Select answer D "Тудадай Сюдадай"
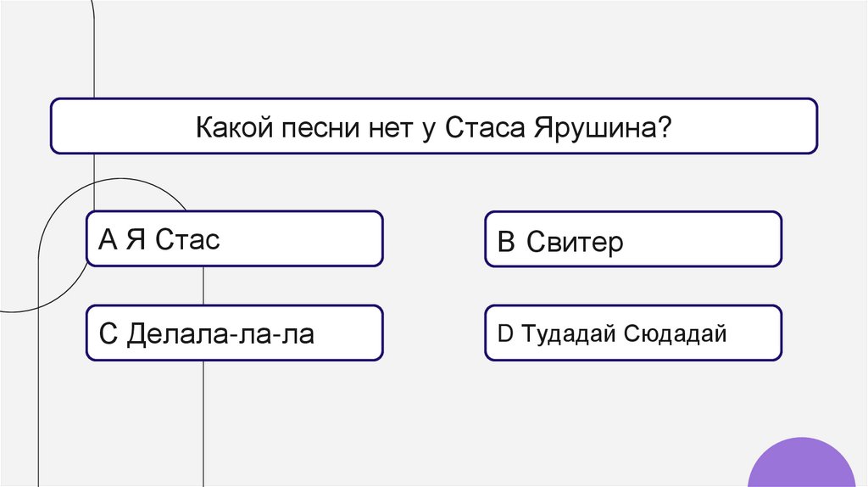The height and width of the screenshot is (487, 868). [x=633, y=333]
